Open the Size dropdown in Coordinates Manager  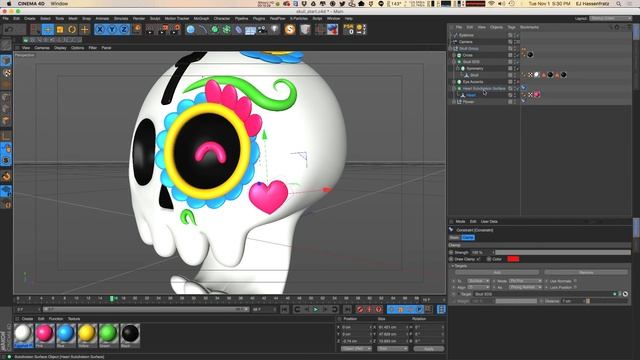click(392, 349)
